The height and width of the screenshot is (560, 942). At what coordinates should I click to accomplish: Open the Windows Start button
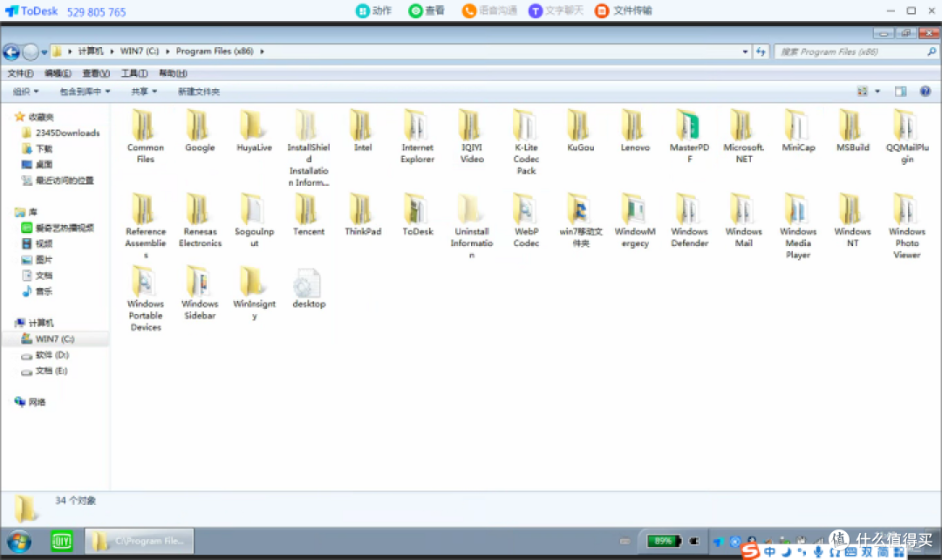point(19,542)
